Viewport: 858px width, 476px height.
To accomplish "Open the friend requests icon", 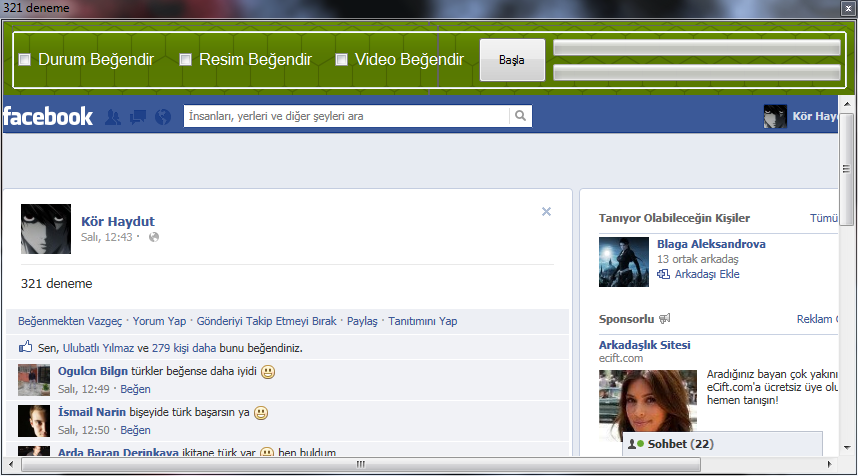I will (x=113, y=117).
